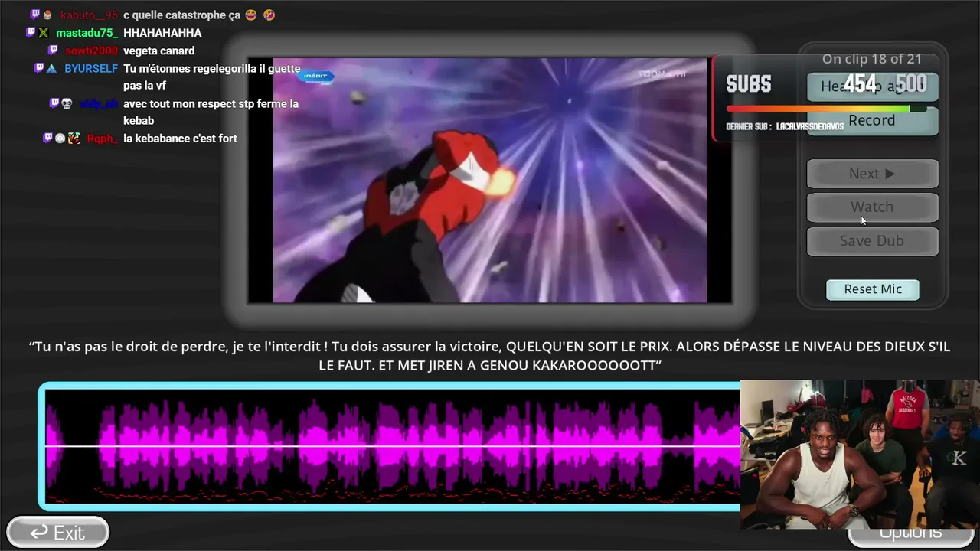Click username Rqph_ in chat

point(103,139)
